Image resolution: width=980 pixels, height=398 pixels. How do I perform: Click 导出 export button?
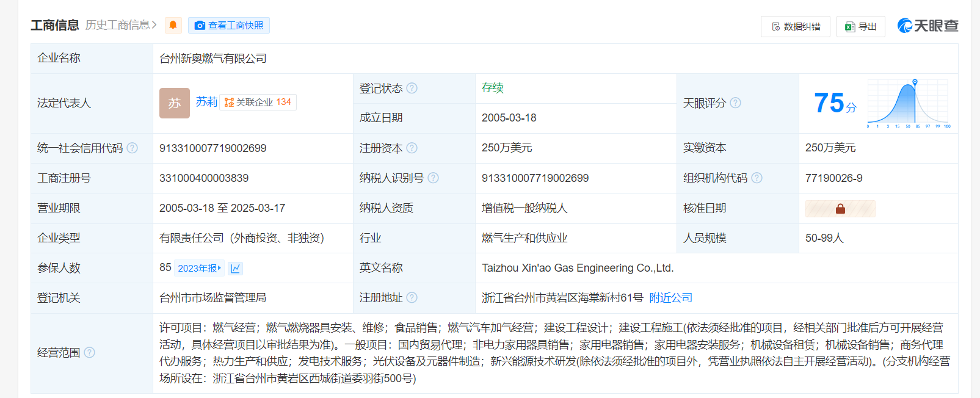point(860,26)
